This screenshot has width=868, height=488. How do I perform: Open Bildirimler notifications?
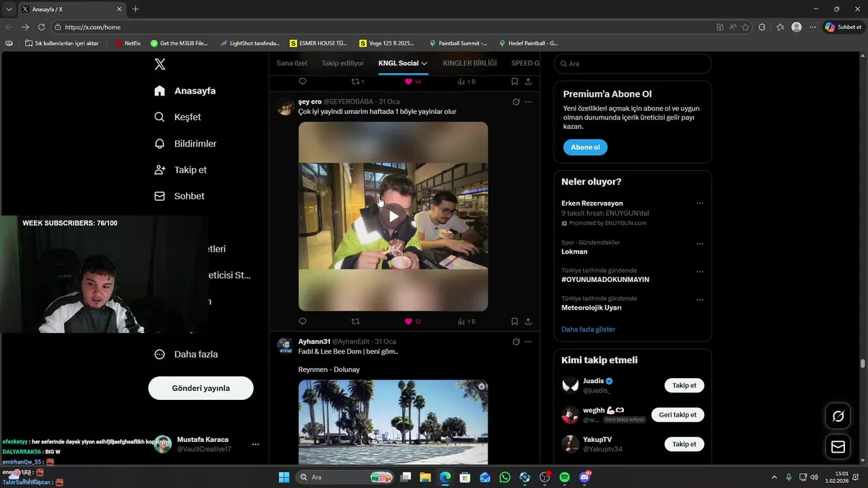click(185, 144)
